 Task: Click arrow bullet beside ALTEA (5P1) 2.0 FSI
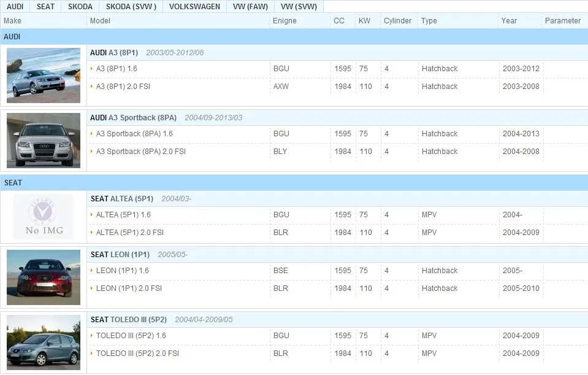point(91,232)
